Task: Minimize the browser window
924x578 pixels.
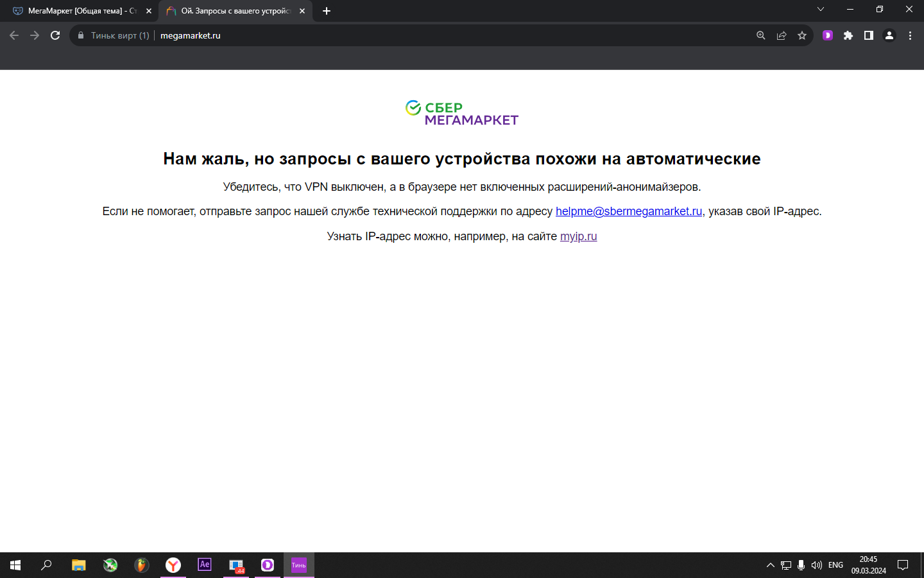Action: [850, 9]
